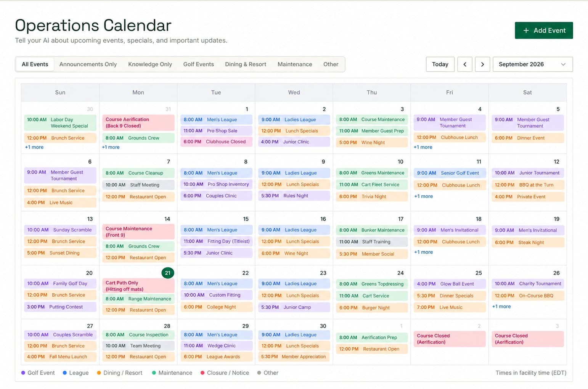
Task: Open Fitting Day (Titleist) event
Action: tap(216, 241)
